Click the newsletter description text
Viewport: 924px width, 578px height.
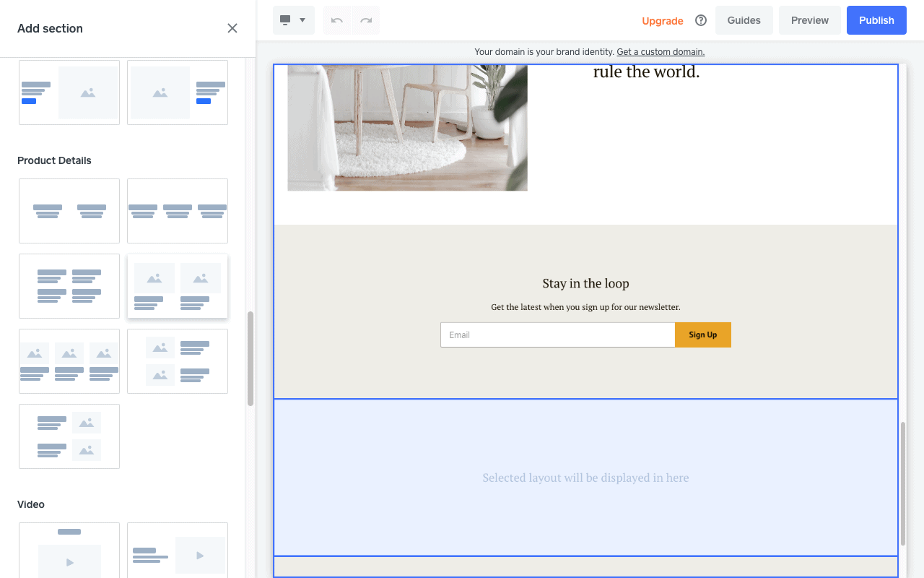[x=585, y=307]
